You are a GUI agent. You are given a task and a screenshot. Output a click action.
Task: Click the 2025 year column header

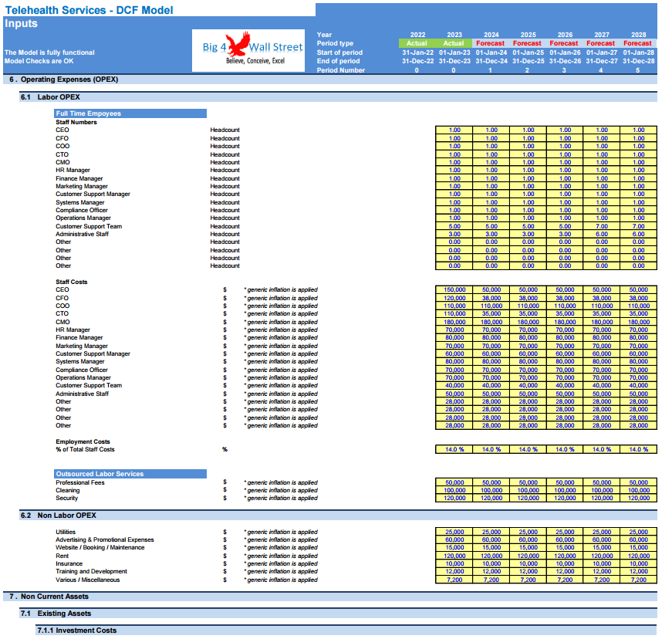click(x=528, y=35)
